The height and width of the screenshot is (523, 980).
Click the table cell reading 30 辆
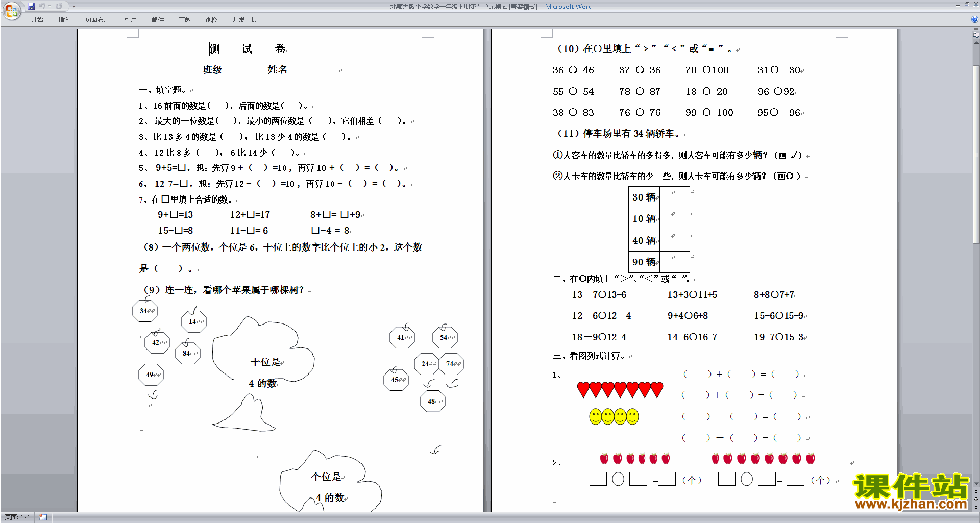click(644, 197)
